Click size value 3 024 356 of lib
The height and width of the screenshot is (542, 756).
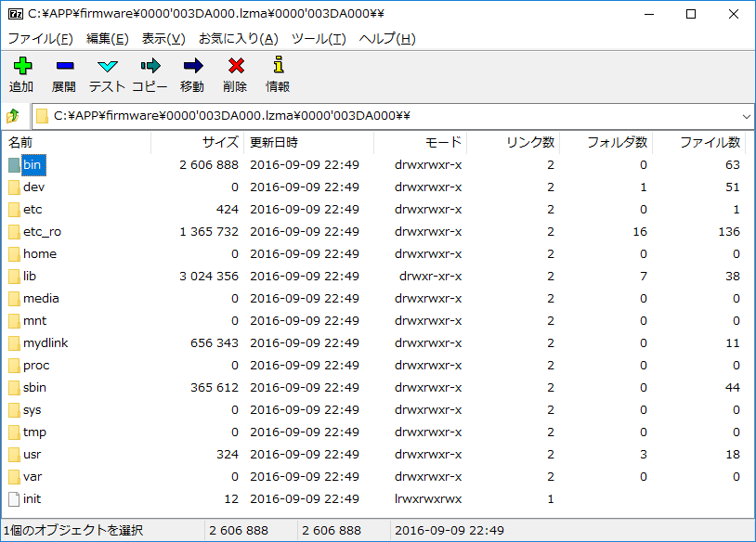(209, 276)
